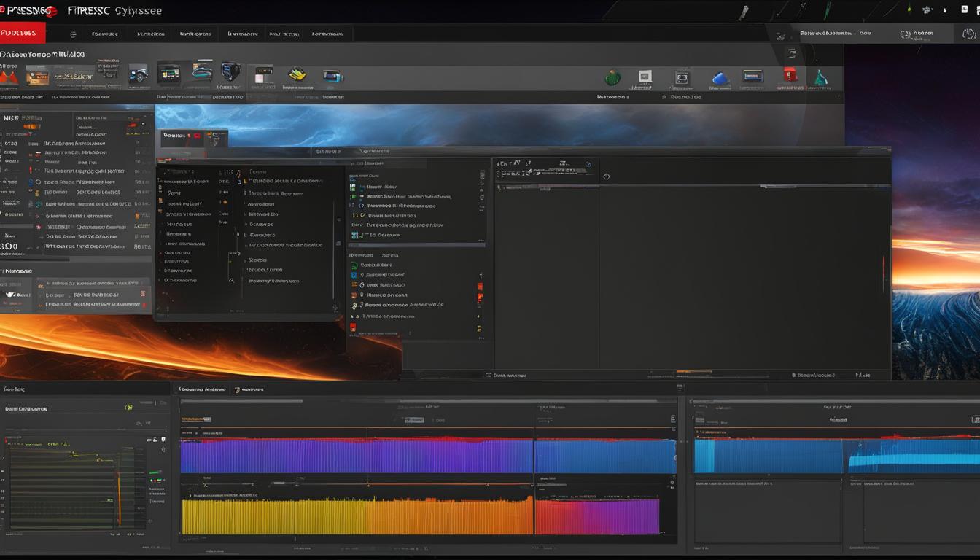This screenshot has height=560, width=980.
Task: Select the yellow-green chip icon
Action: [x=297, y=74]
